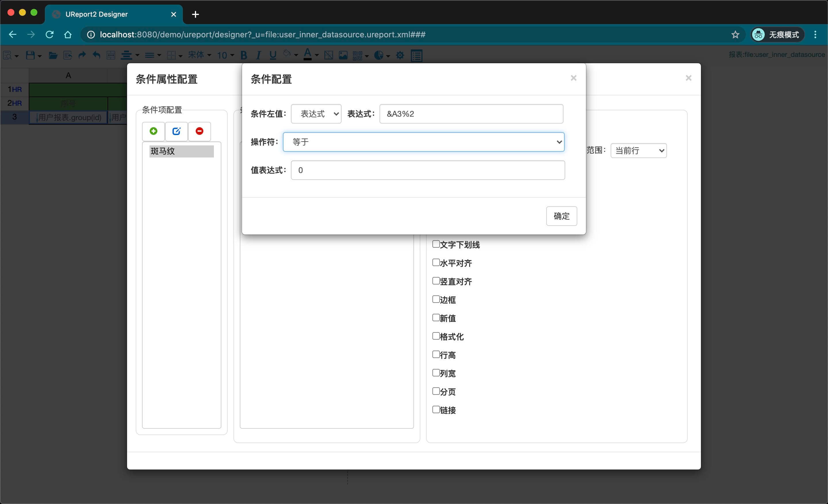
Task: Click the browser reload page icon
Action: [50, 34]
